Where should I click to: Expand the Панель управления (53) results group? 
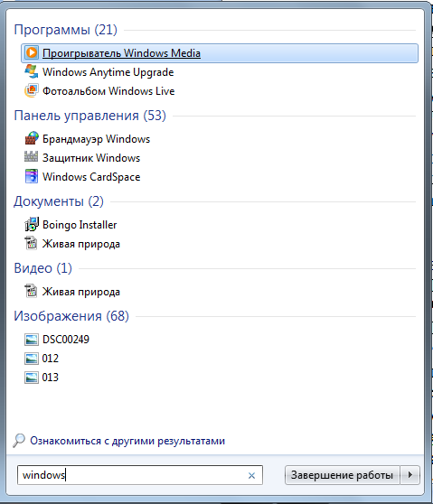(x=89, y=116)
